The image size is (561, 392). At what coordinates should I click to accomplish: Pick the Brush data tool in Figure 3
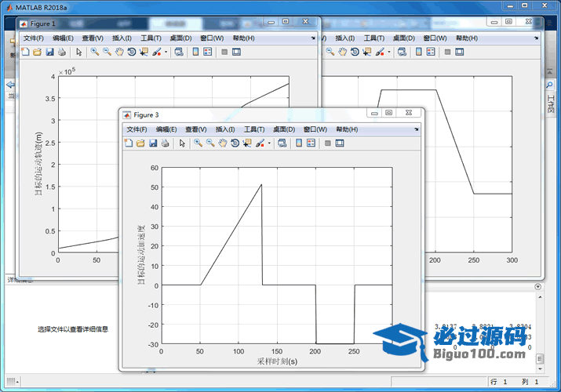click(x=260, y=143)
